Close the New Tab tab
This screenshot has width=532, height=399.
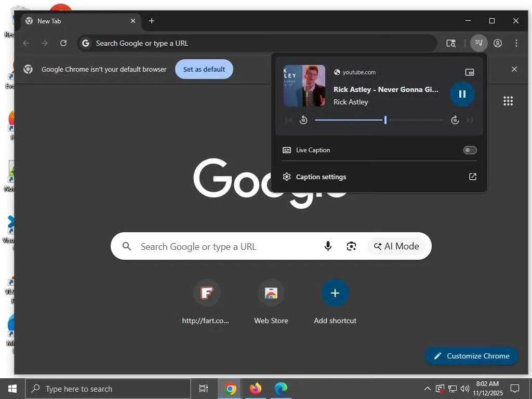click(x=133, y=21)
